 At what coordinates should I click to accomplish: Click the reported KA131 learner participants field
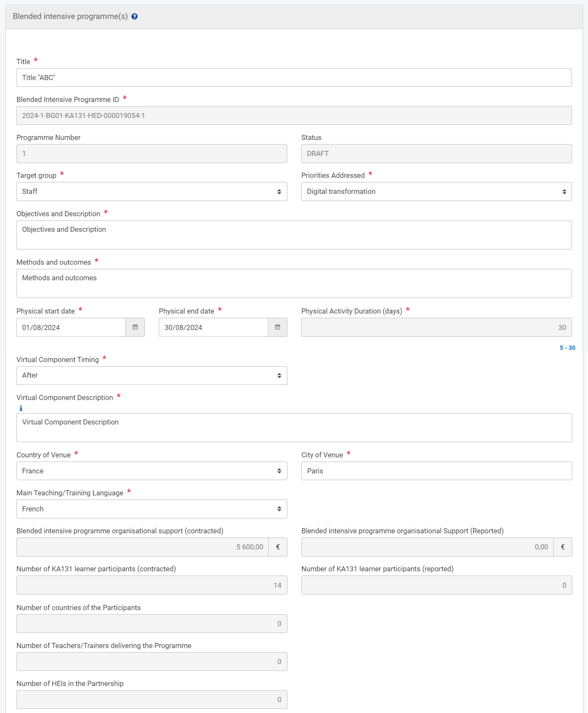436,585
